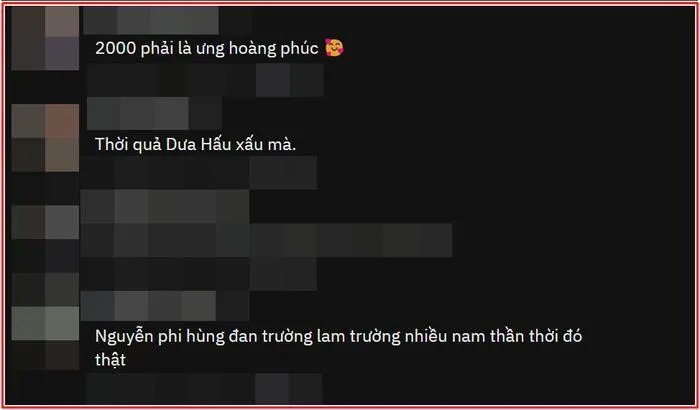Click blurred action row under the blurred comment
The width and height of the screenshot is (700, 410).
(199, 274)
